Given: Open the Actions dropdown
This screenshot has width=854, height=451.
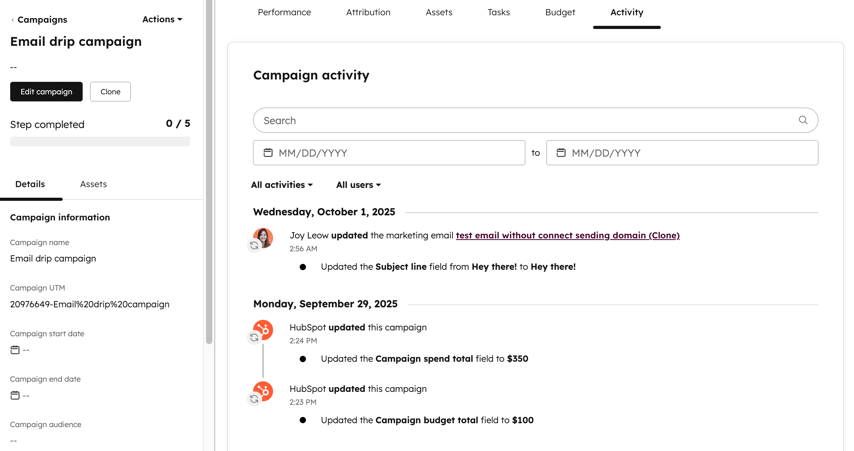Looking at the screenshot, I should (x=162, y=19).
